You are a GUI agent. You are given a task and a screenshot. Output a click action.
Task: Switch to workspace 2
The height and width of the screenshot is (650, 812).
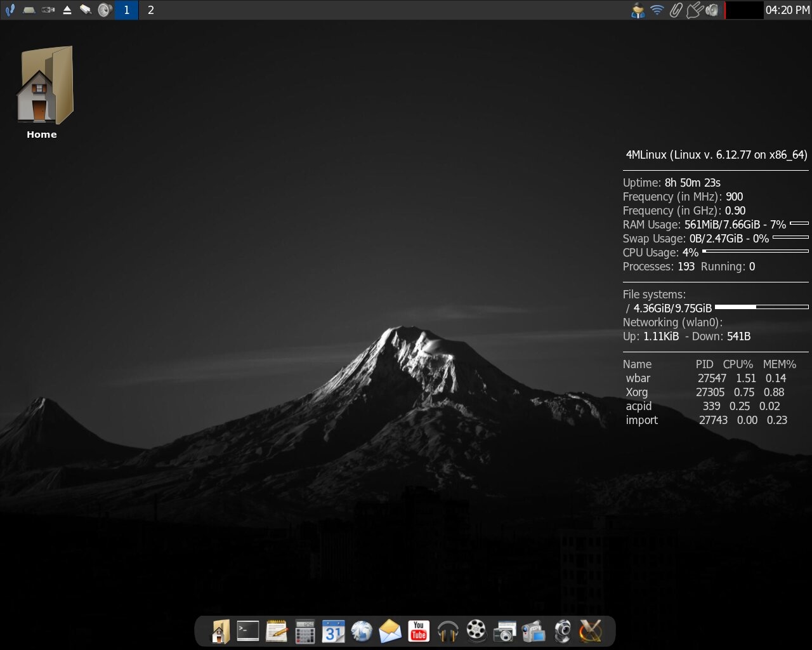[x=150, y=10]
